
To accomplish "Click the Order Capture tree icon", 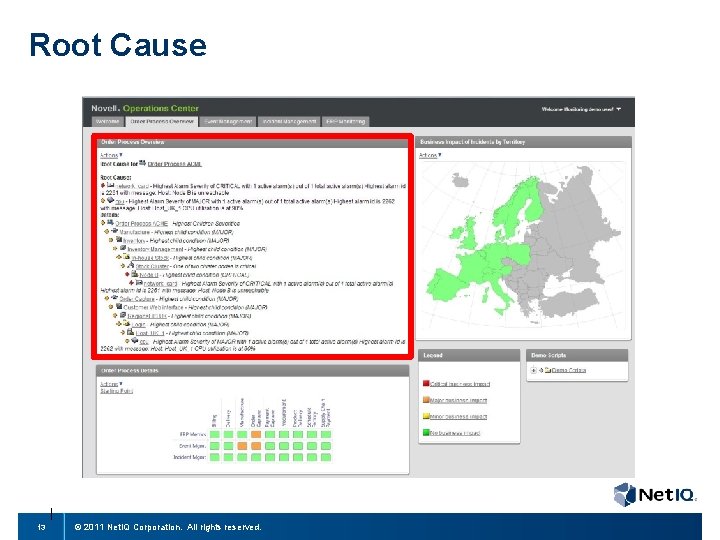I will (x=115, y=298).
